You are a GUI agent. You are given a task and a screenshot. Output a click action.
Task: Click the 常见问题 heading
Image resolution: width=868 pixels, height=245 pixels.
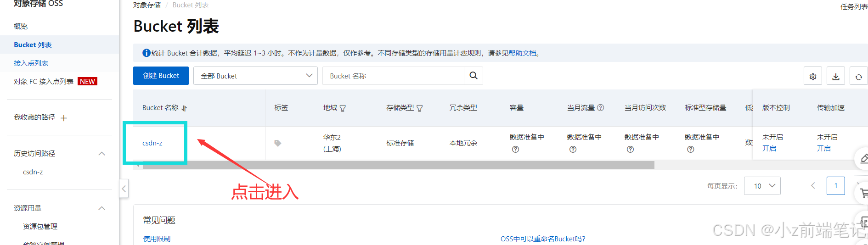(159, 220)
